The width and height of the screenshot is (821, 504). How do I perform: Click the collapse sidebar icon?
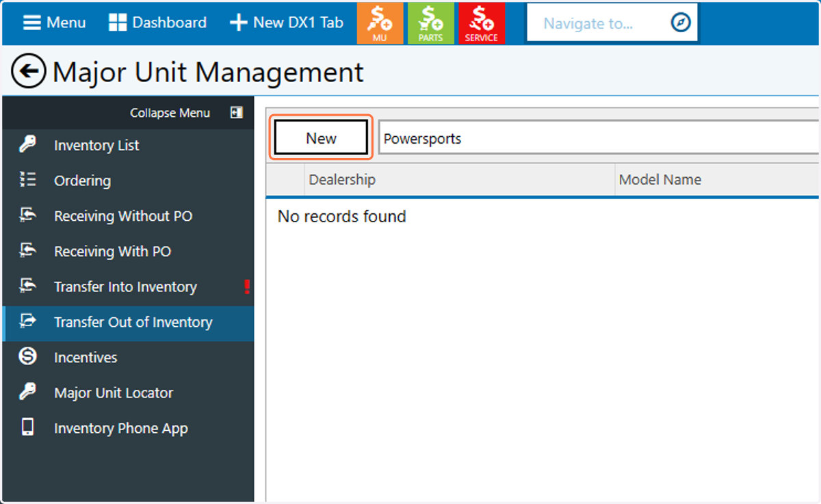pos(237,113)
